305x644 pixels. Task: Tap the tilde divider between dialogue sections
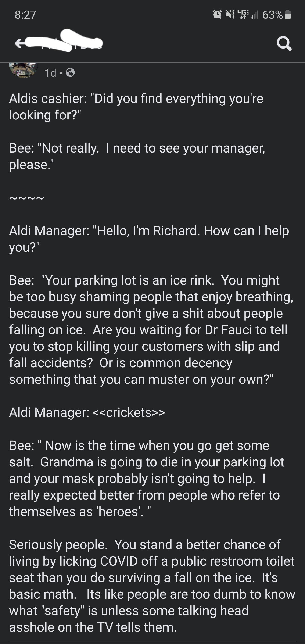pyautogui.click(x=26, y=197)
